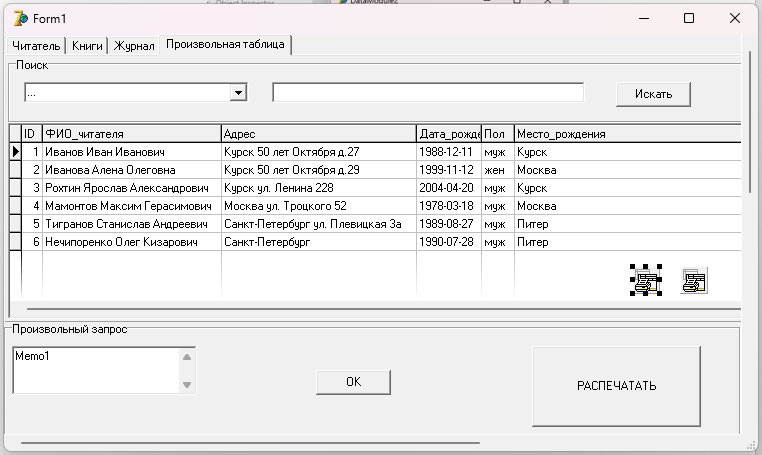This screenshot has height=455, width=762.
Task: Select the dashed-outline report component icon
Action: (646, 280)
